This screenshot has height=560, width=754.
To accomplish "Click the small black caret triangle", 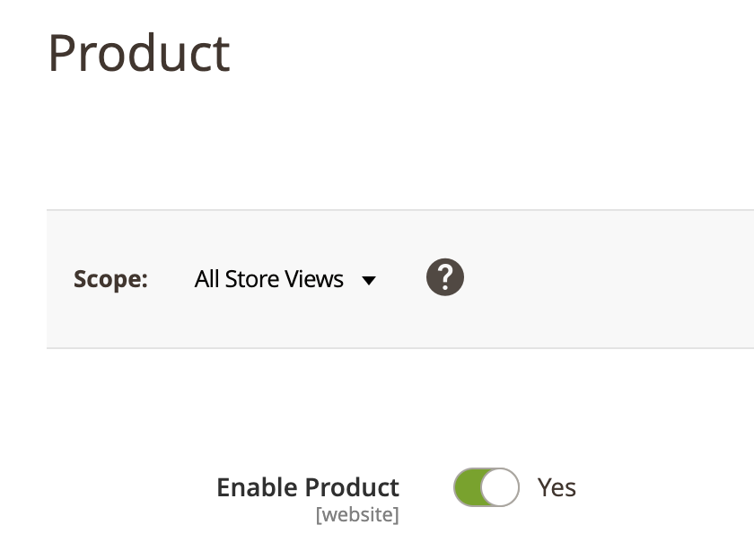I will tap(368, 280).
